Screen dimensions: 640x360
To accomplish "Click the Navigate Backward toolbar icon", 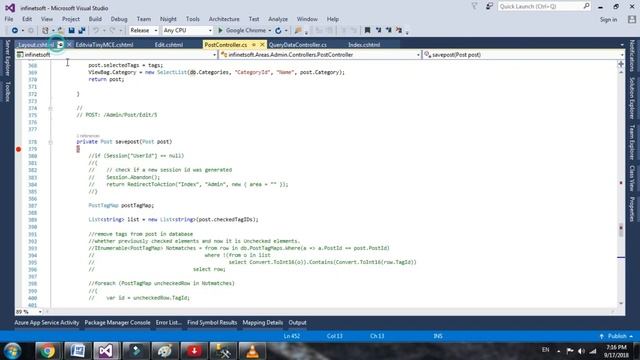I will click(15, 30).
